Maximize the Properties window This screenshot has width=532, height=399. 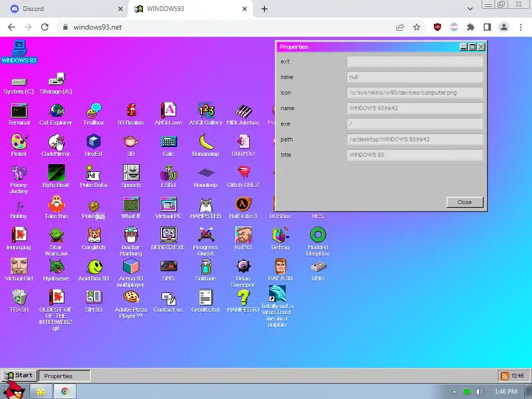point(472,47)
